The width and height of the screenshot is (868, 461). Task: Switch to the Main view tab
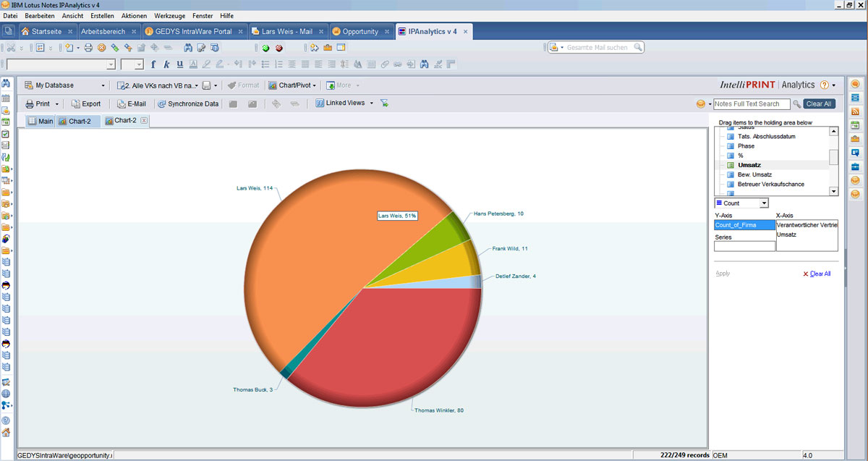[41, 121]
